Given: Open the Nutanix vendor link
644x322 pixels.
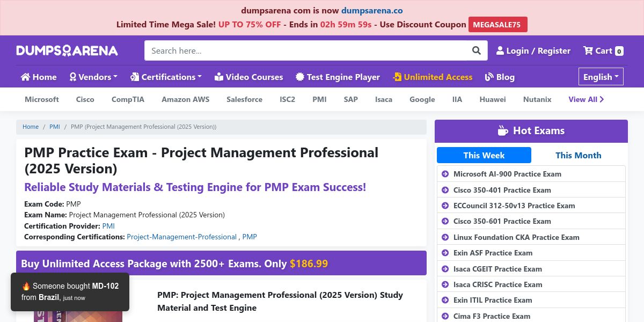Looking at the screenshot, I should point(537,99).
